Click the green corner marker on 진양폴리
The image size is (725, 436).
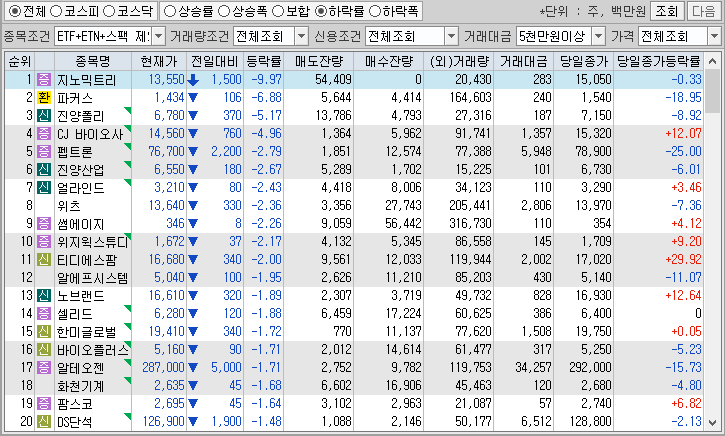pyautogui.click(x=128, y=110)
